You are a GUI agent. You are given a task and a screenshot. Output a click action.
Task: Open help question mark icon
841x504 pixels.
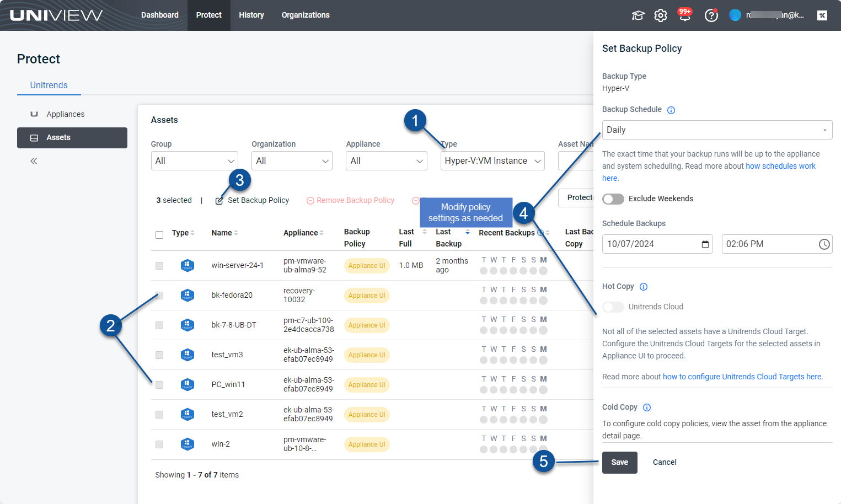pyautogui.click(x=711, y=15)
